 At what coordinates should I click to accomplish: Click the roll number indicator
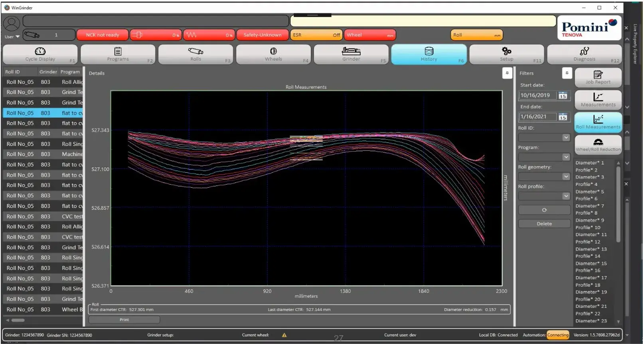pos(49,35)
